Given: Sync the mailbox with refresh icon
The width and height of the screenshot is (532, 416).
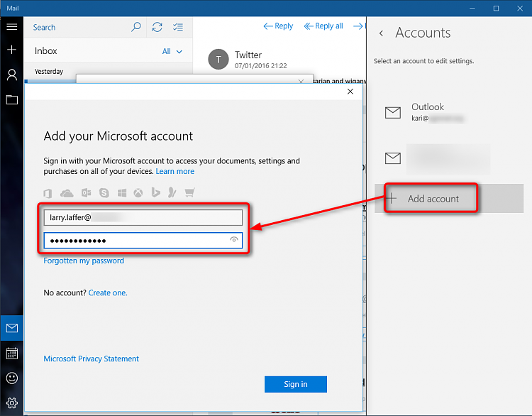Looking at the screenshot, I should (x=157, y=27).
